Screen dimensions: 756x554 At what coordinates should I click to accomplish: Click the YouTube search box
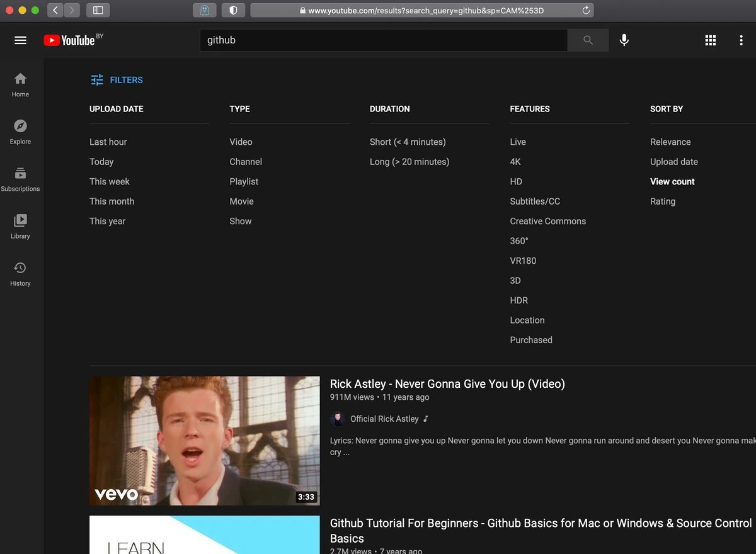click(x=384, y=40)
